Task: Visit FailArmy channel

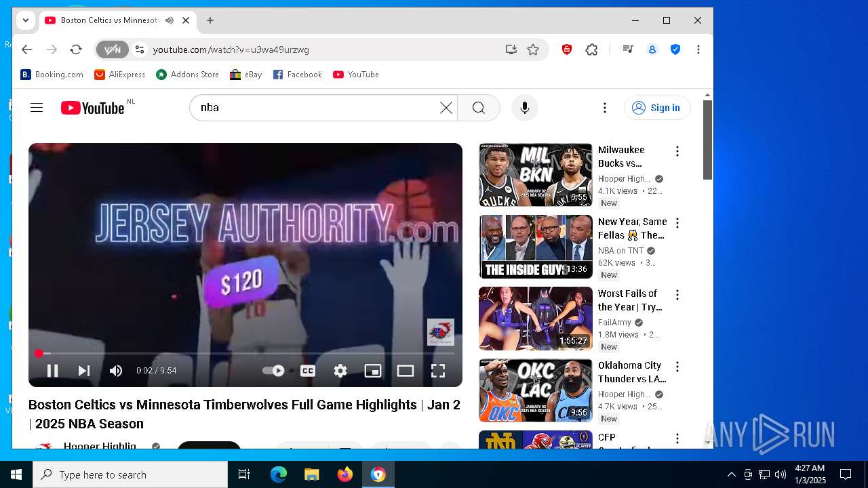Action: (x=614, y=323)
